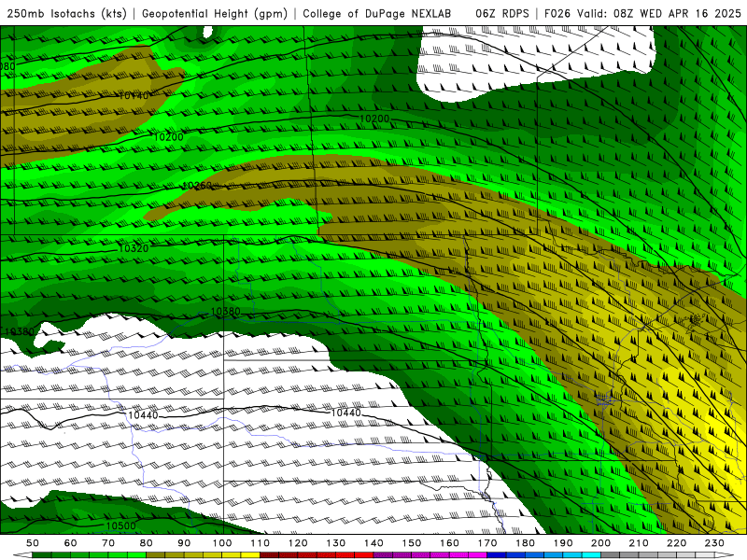Image resolution: width=747 pixels, height=560 pixels.
Task: Click the 'F026 Valid: 08Z WED APR 16 2025' text
Action: (x=642, y=13)
